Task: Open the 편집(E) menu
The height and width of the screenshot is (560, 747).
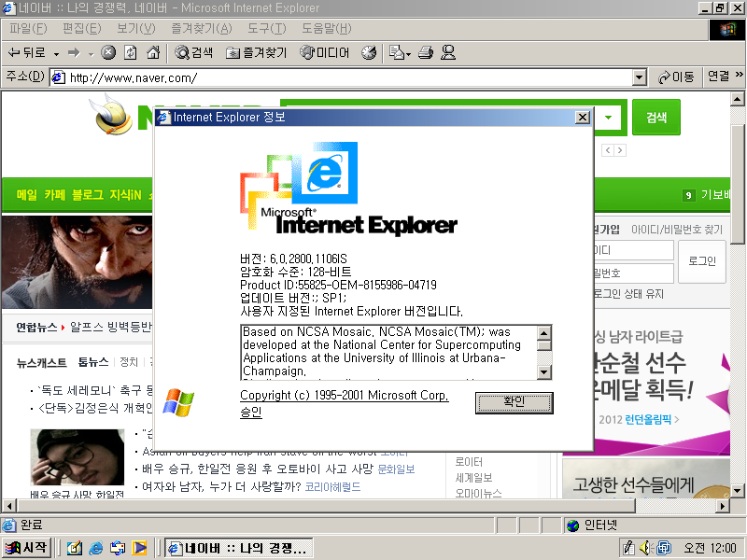Action: point(82,29)
